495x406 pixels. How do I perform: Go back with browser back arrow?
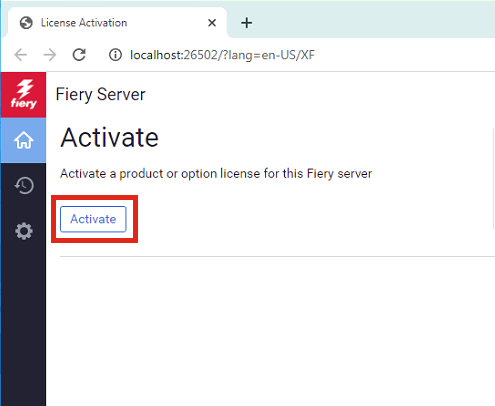coord(21,55)
